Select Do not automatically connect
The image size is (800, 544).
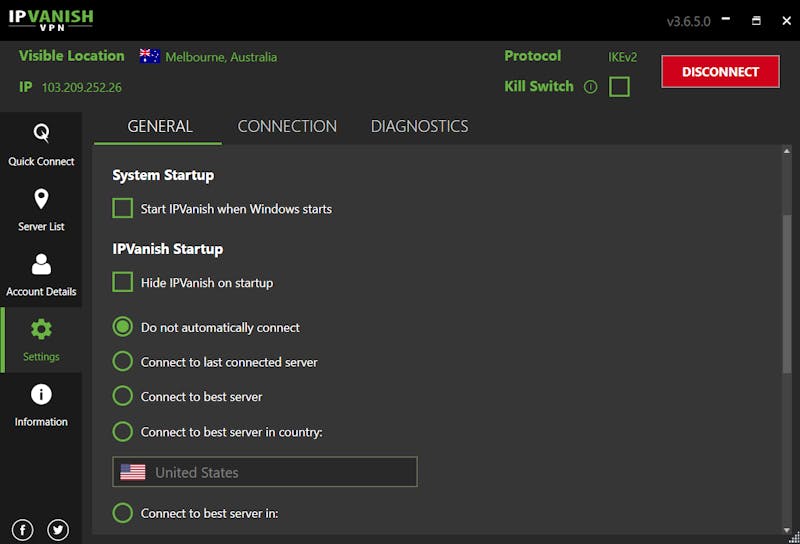pyautogui.click(x=123, y=327)
